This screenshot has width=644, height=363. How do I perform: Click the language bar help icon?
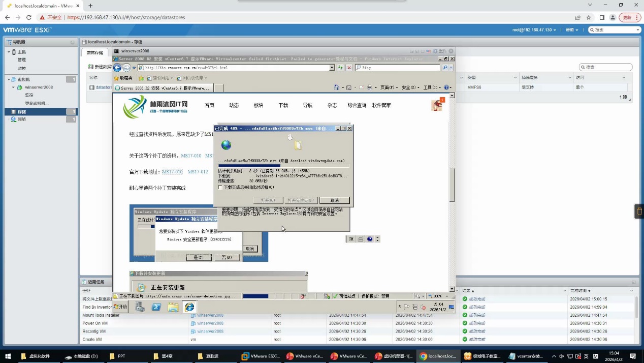click(370, 239)
